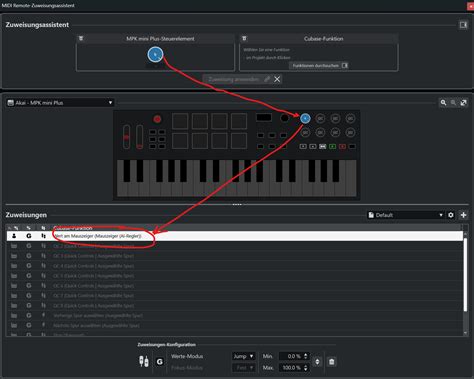
Task: Add a new mapping page
Action: [463, 215]
